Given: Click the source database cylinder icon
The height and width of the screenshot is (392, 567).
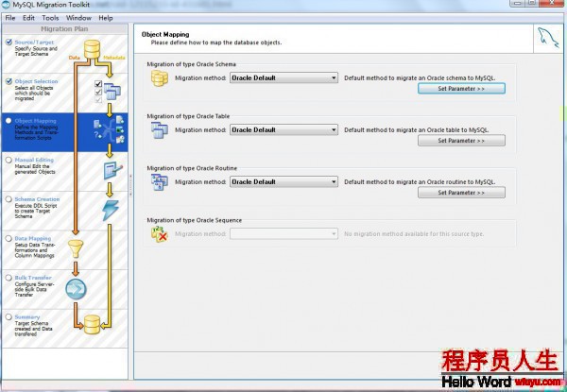Looking at the screenshot, I should click(92, 49).
